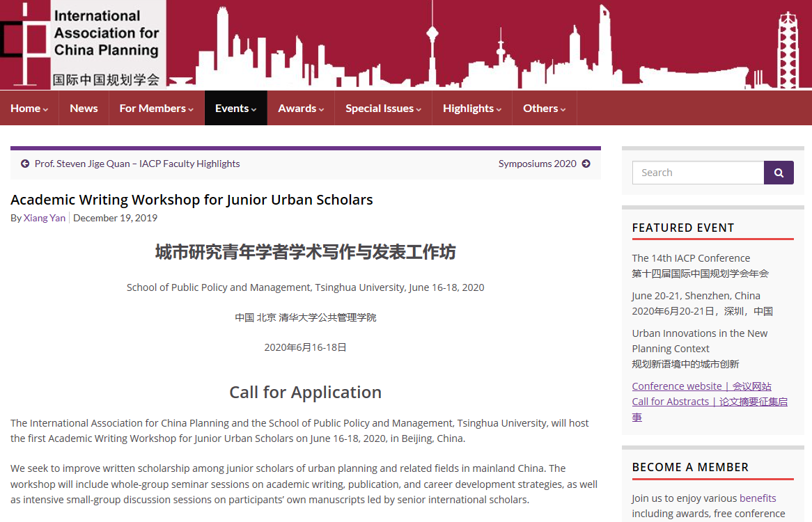
Task: Open the Awards menu
Action: pos(301,108)
